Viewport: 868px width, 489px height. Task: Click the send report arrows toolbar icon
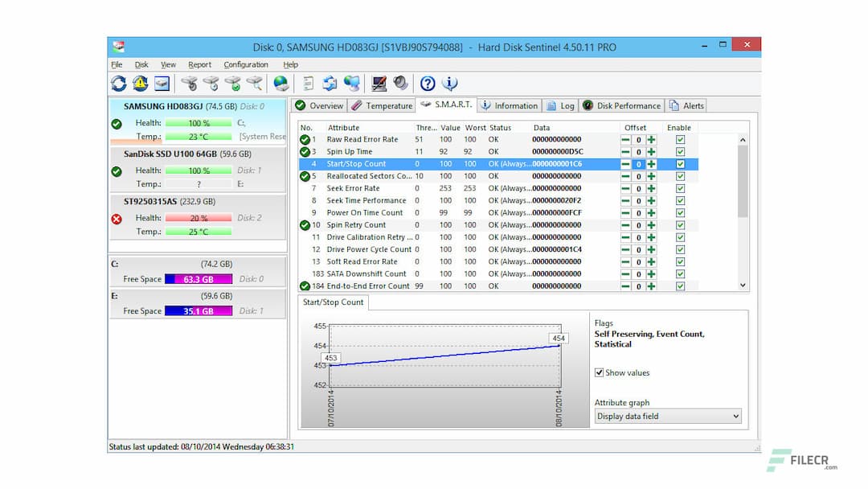[330, 84]
